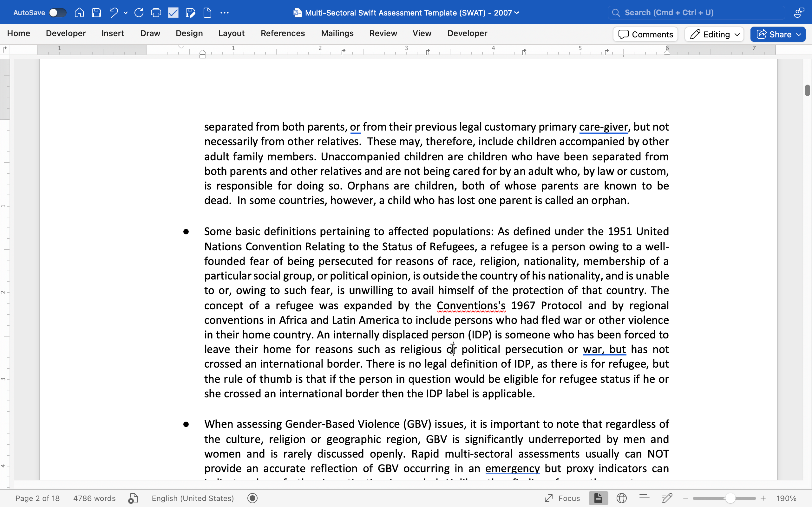Screen dimensions: 812x507
Task: Click the Undo arrow icon
Action: pyautogui.click(x=114, y=13)
